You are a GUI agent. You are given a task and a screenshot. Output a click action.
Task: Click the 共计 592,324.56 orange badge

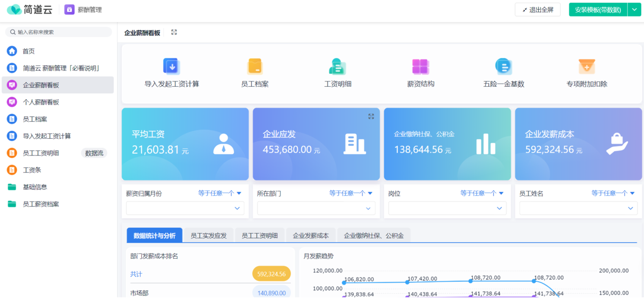pyautogui.click(x=272, y=274)
